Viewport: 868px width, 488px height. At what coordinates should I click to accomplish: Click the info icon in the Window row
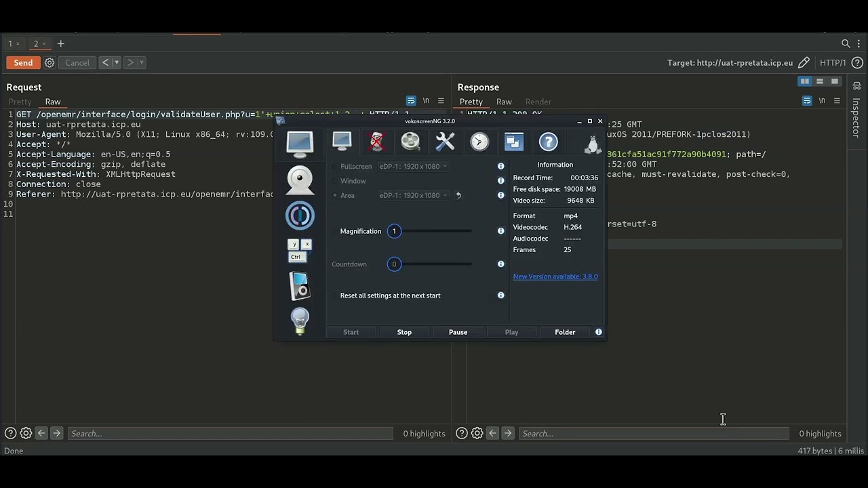pos(501,181)
